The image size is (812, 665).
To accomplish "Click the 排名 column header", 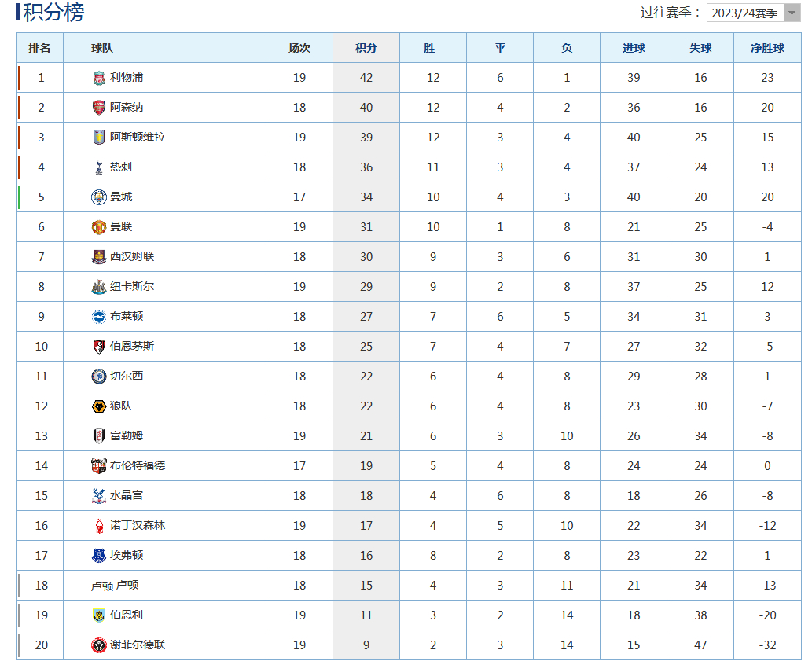I will [39, 48].
